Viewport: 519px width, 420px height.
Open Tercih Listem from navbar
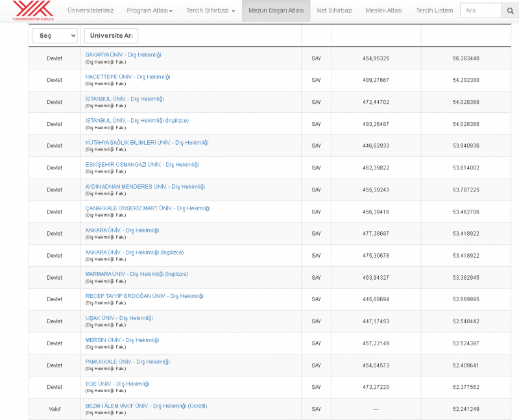tap(434, 11)
